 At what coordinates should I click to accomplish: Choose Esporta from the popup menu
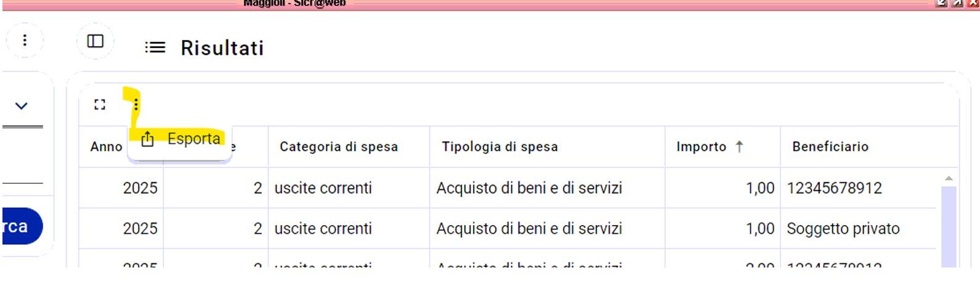(x=193, y=139)
